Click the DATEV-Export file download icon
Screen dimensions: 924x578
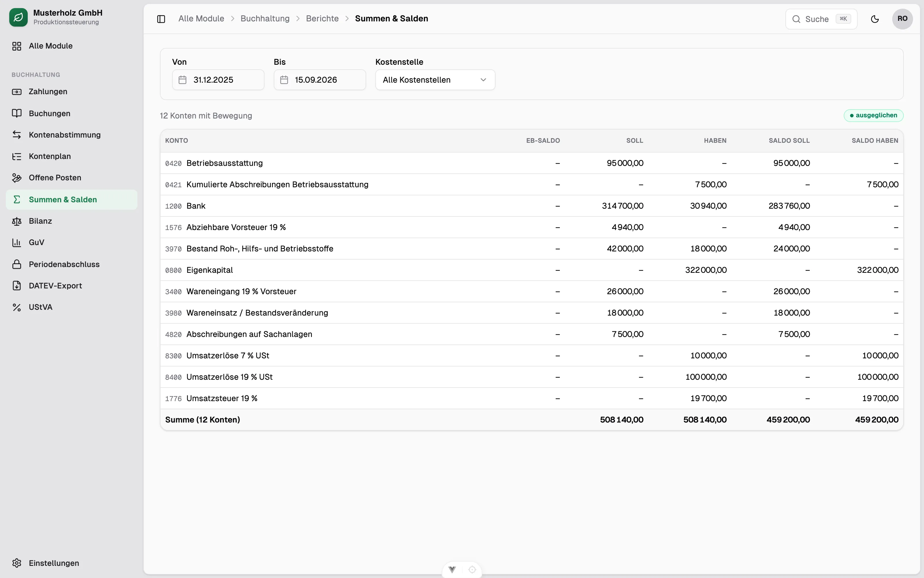pyautogui.click(x=17, y=286)
